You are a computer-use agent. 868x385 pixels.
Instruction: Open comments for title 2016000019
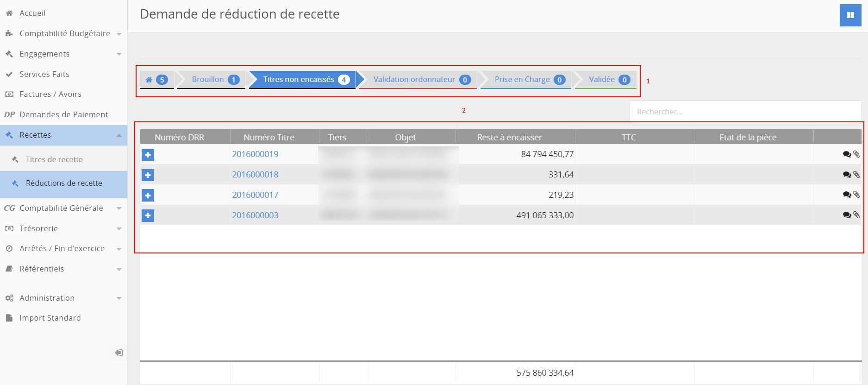846,154
